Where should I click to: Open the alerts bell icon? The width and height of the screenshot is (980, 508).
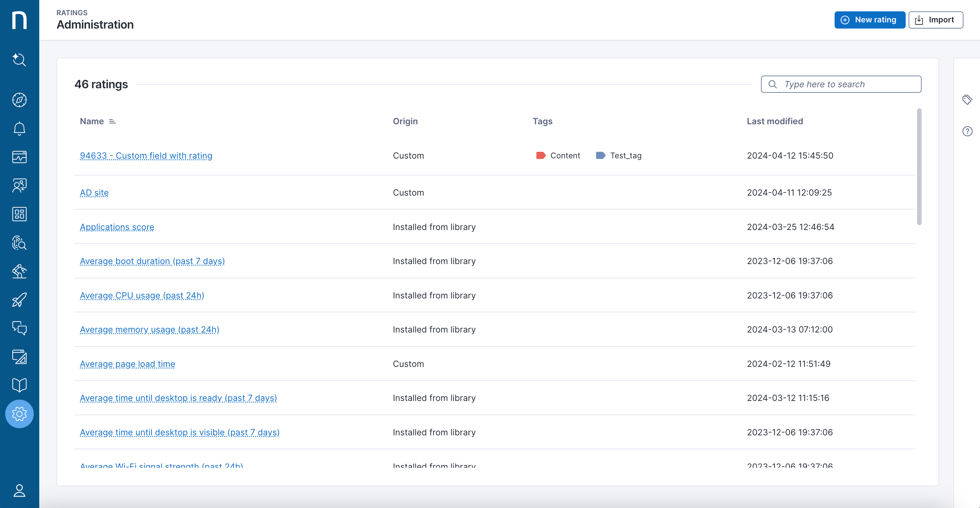[19, 128]
